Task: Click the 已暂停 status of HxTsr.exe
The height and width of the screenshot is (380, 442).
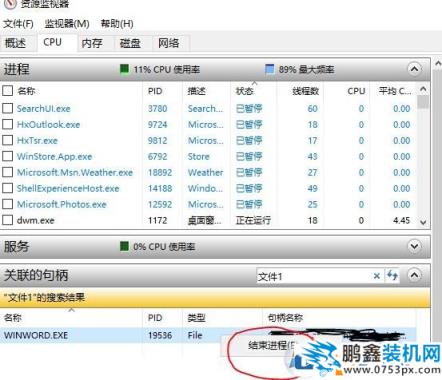Action: (x=249, y=141)
